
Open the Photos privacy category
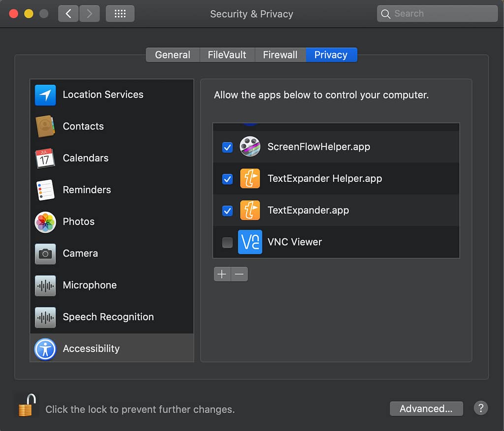tap(78, 222)
